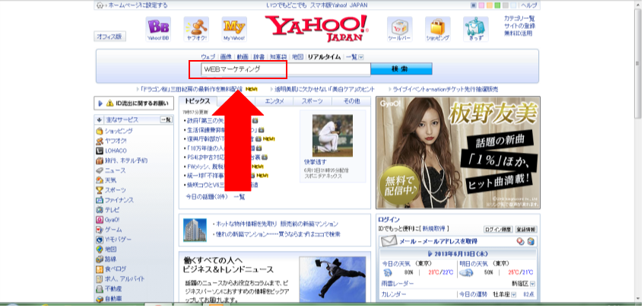Open the 雨雲レーダー link
644x308 pixels.
(x=398, y=284)
